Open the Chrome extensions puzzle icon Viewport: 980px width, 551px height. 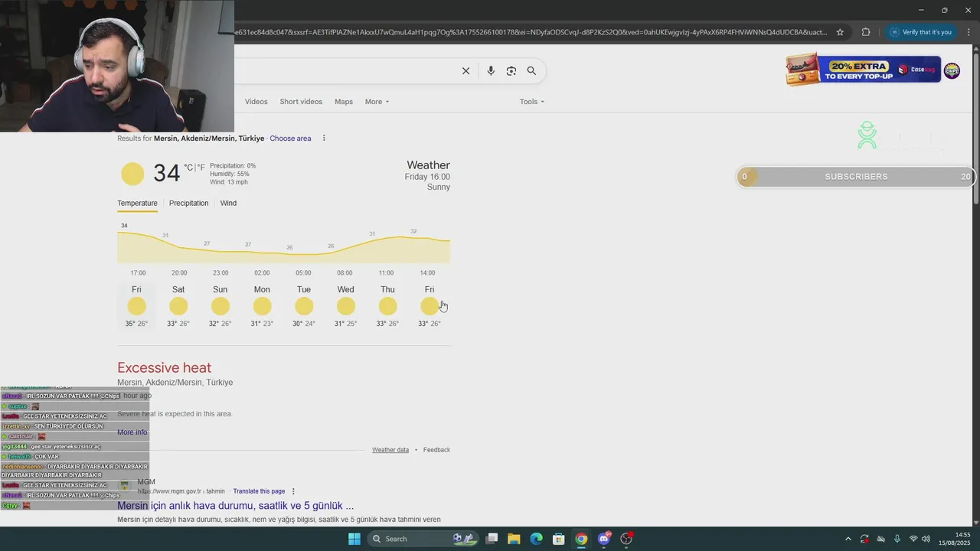(866, 32)
